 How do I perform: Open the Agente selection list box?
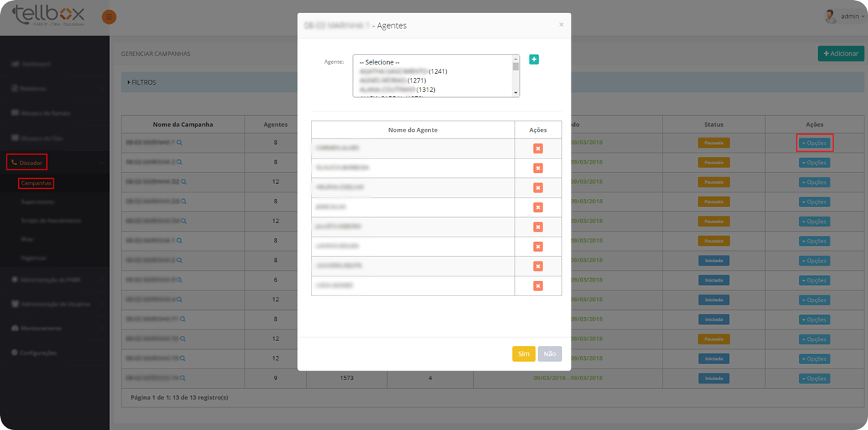click(x=435, y=75)
